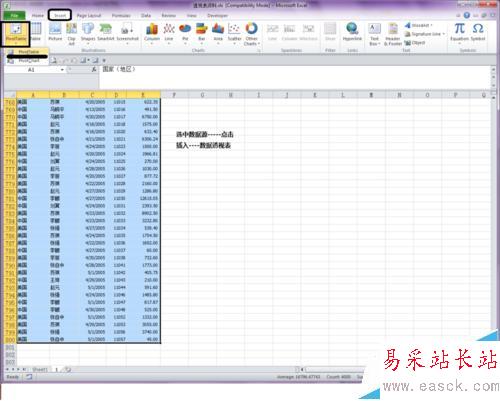
Task: Click the insert worksheet icon beside Sheet1 tab
Action: [68, 369]
